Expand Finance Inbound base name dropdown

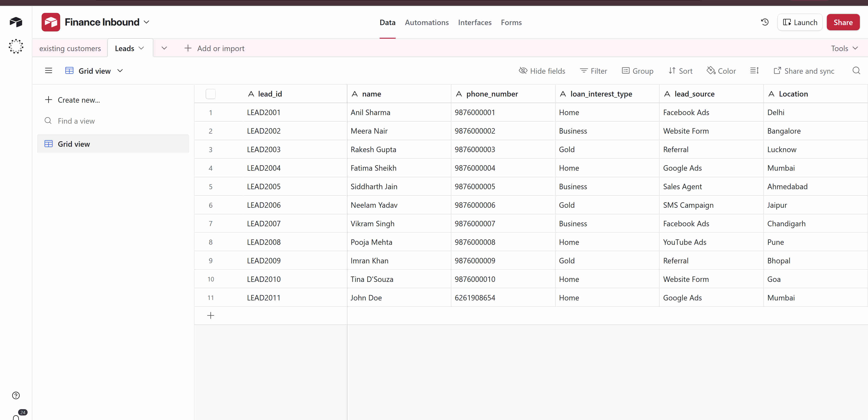146,22
